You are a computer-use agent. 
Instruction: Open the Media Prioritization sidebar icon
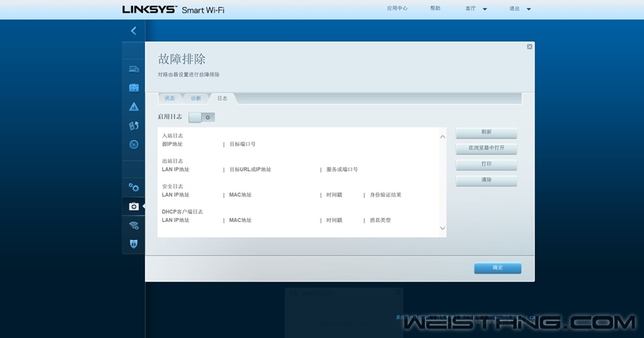(133, 125)
